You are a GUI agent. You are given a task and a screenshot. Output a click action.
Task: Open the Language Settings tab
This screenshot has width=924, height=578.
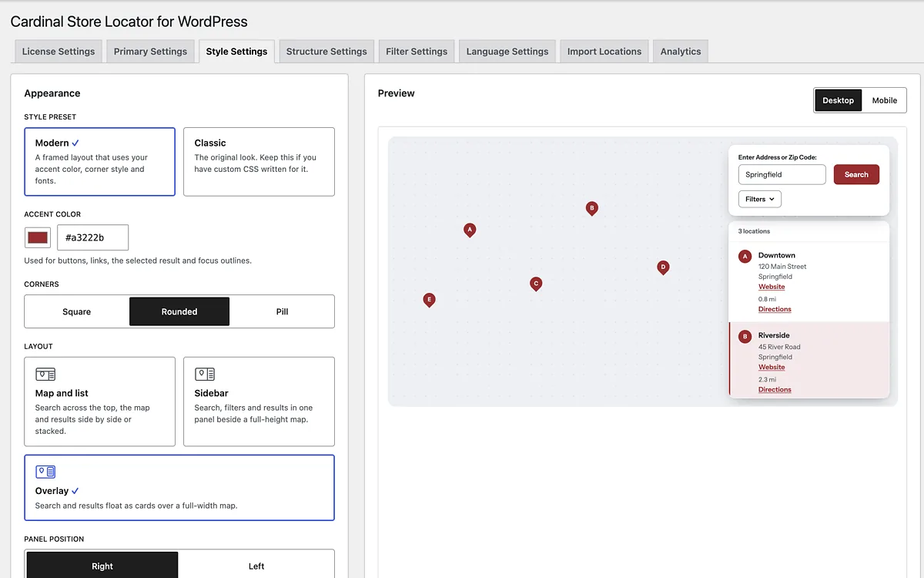point(507,52)
